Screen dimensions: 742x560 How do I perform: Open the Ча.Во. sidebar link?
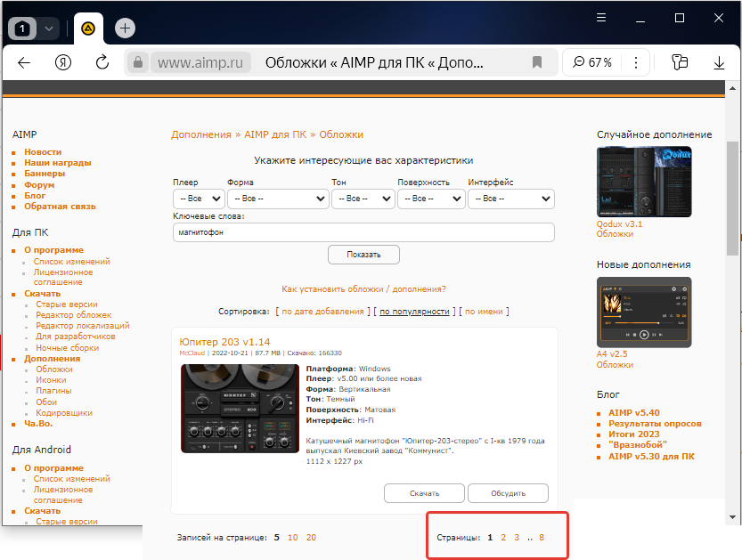click(38, 423)
